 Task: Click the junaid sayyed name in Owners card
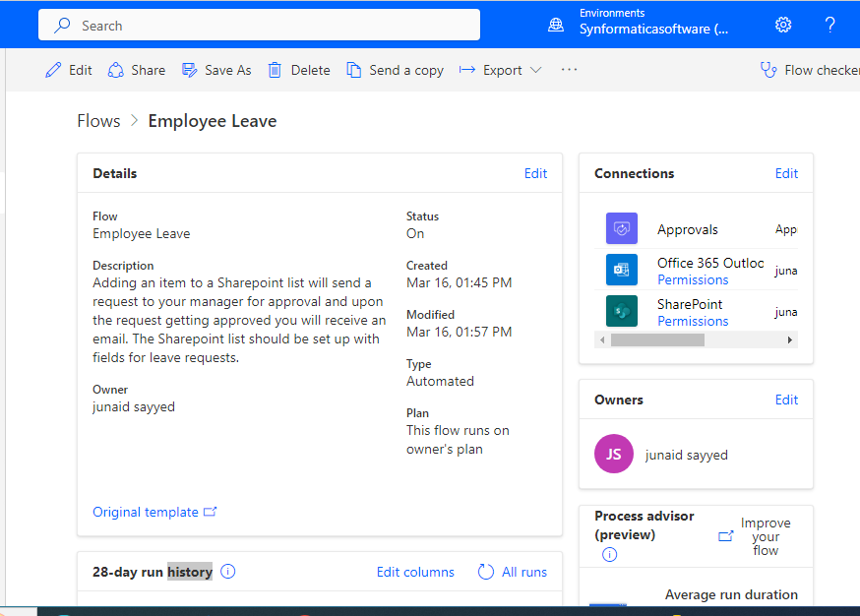pyautogui.click(x=686, y=455)
